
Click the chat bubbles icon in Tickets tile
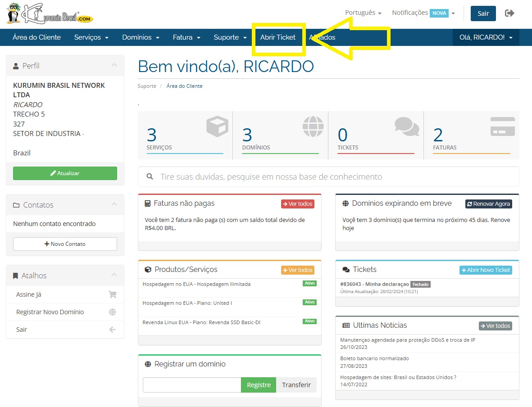tap(407, 127)
